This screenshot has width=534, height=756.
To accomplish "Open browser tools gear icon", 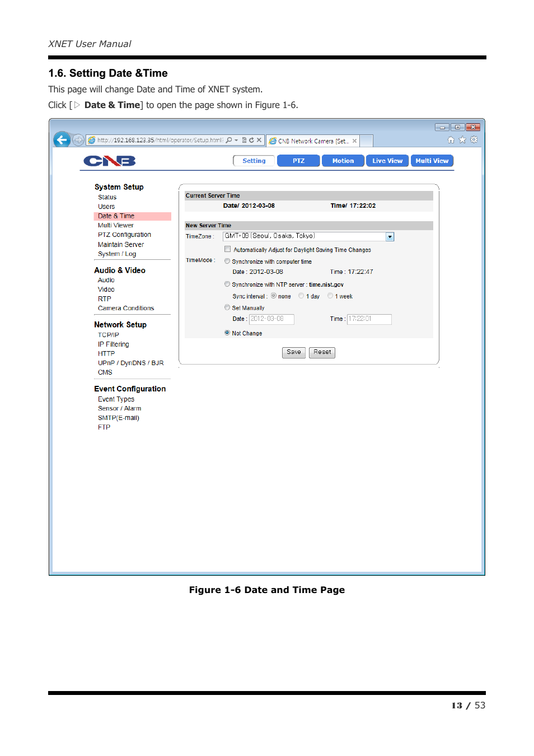I will coord(474,140).
